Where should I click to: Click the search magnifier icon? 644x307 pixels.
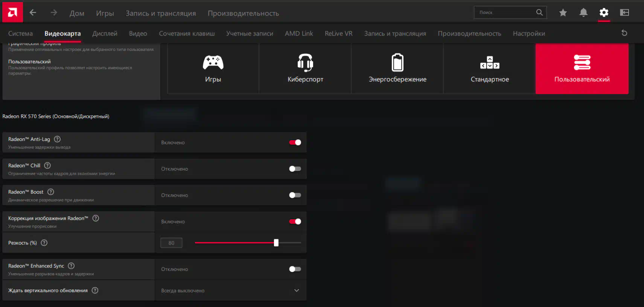(x=539, y=12)
